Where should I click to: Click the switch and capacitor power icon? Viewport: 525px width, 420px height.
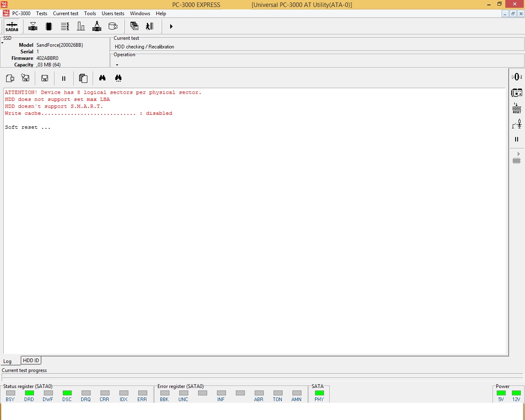(517, 124)
